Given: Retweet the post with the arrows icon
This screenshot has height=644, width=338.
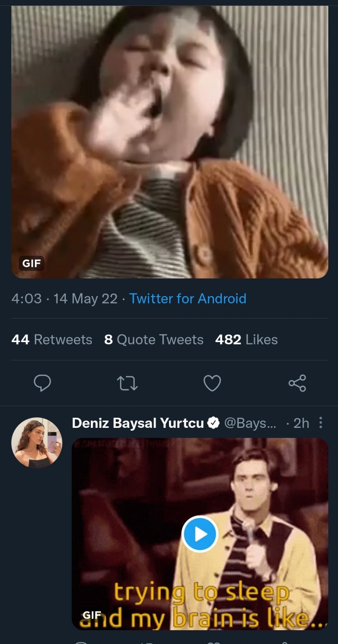Looking at the screenshot, I should 127,383.
